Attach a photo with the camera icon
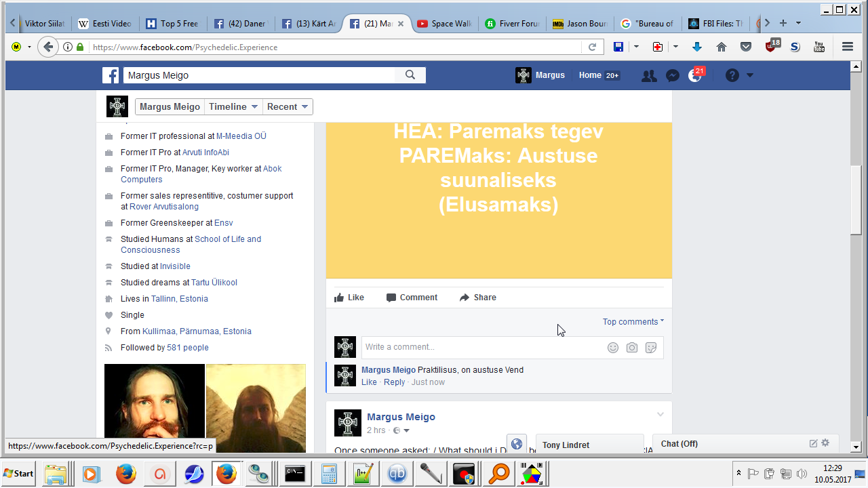This screenshot has height=488, width=868. (x=632, y=348)
